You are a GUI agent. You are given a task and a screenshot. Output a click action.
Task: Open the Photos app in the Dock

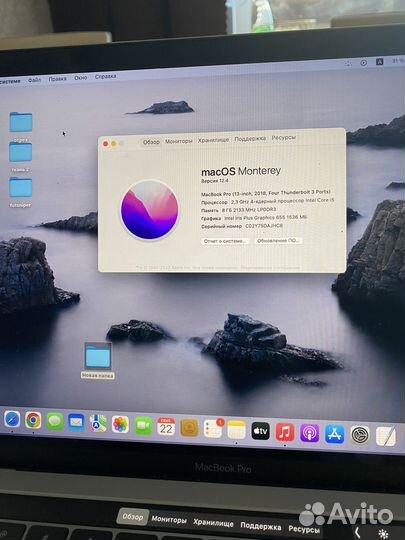click(x=120, y=425)
